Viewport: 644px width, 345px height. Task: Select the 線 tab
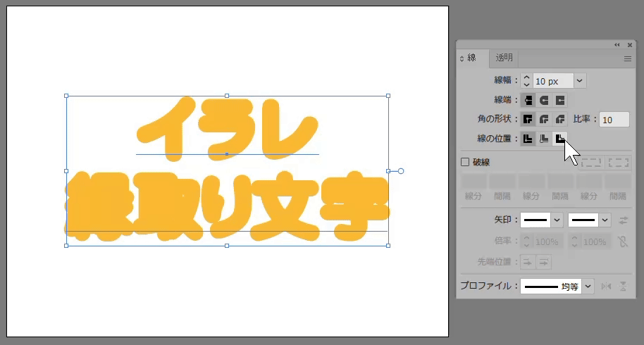[x=472, y=58]
